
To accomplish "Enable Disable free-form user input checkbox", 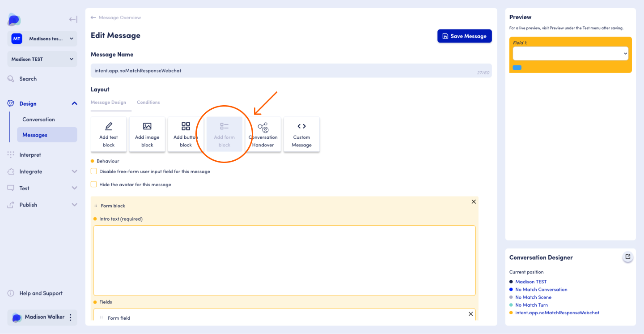I will 94,171.
